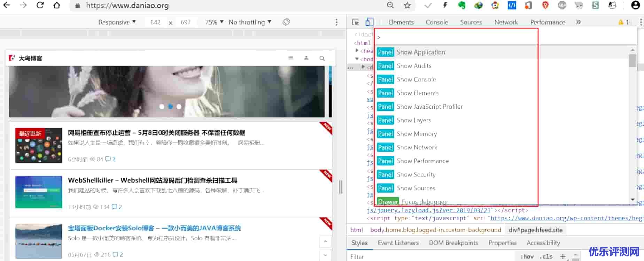
Task: Collapse the body element node
Action: coord(357,59)
